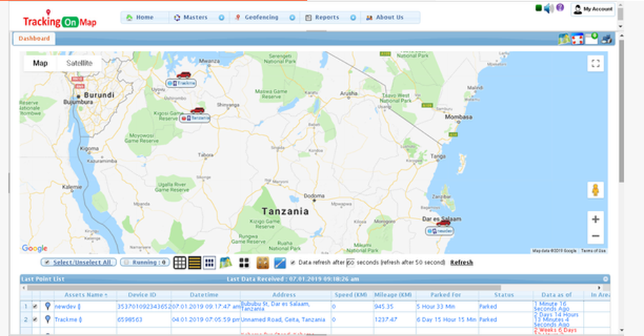Open the Geofencing menu
The width and height of the screenshot is (644, 336).
pos(261,17)
